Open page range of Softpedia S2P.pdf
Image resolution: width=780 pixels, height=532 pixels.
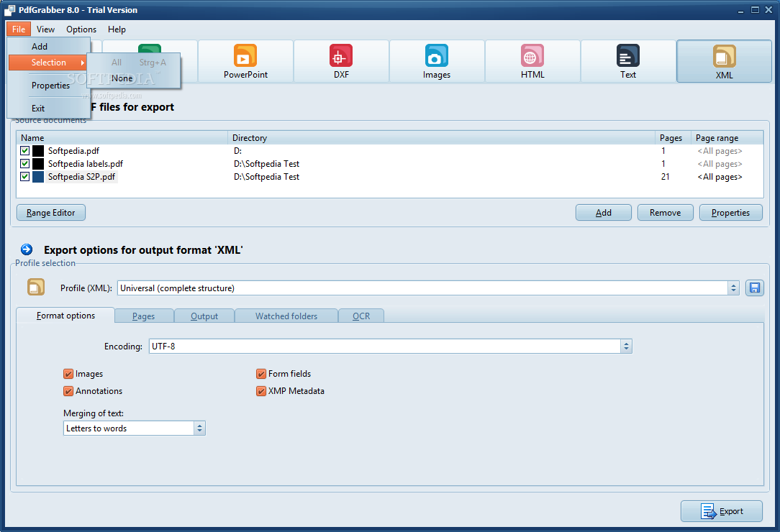tap(720, 177)
